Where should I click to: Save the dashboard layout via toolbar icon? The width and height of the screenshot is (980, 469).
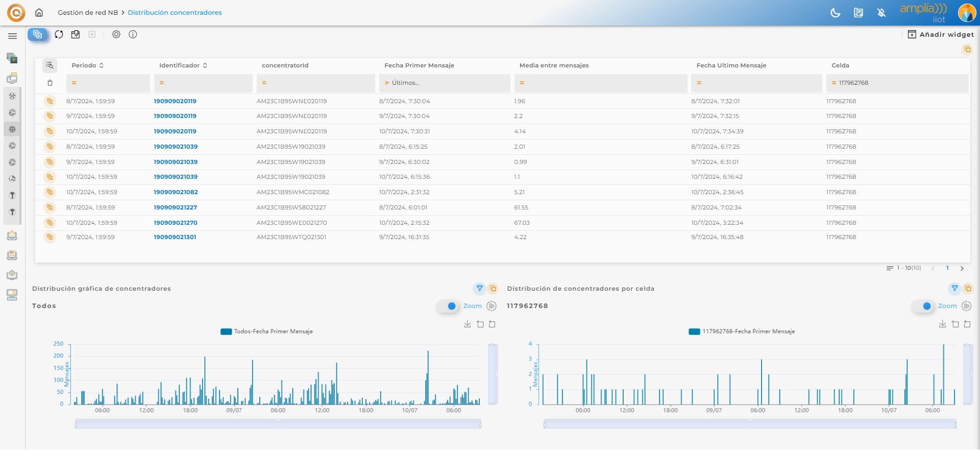(x=76, y=34)
